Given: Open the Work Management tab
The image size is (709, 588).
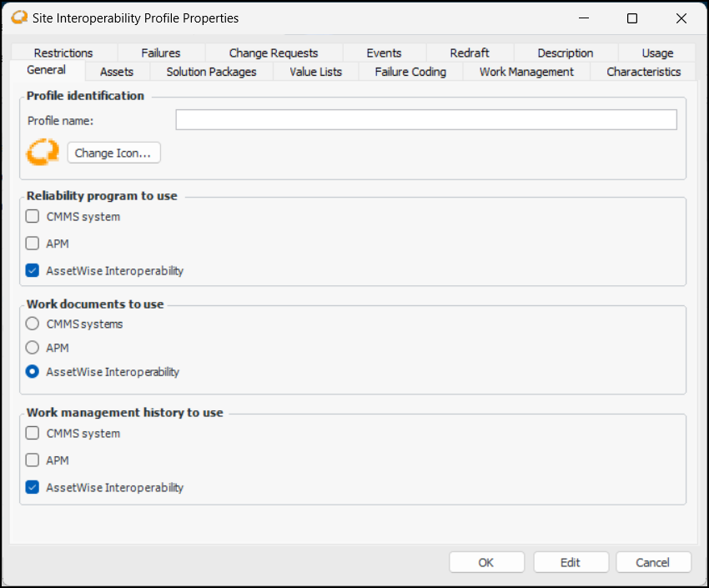Looking at the screenshot, I should [526, 72].
